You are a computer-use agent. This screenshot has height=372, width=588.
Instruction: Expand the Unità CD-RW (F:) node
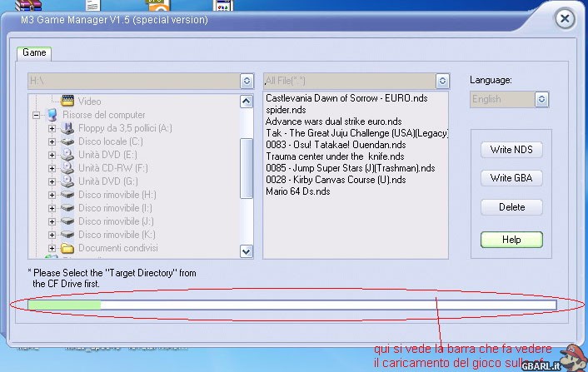coord(52,168)
